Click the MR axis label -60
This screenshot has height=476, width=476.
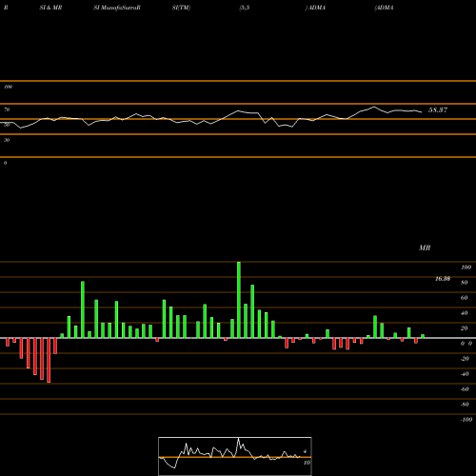click(x=465, y=389)
